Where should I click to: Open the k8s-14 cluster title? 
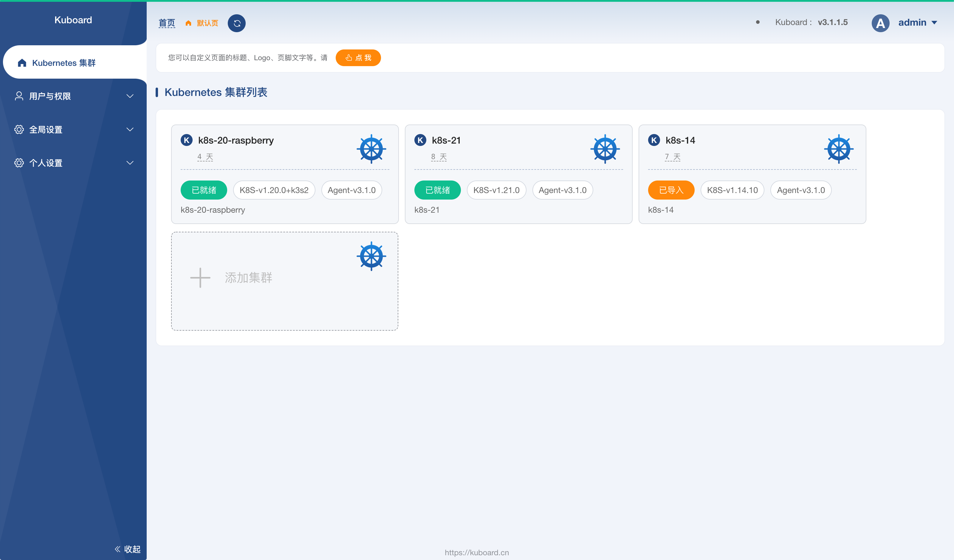(680, 140)
